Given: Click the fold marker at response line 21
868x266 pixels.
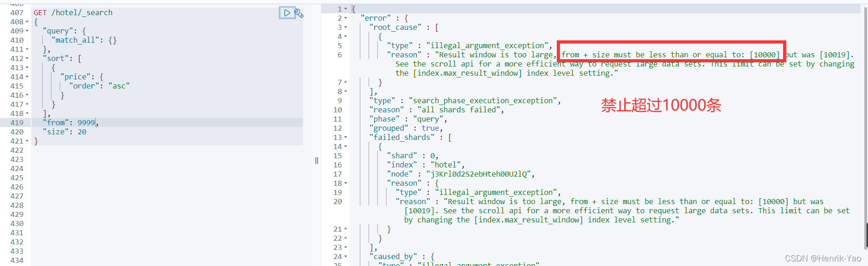Looking at the screenshot, I should tap(346, 229).
